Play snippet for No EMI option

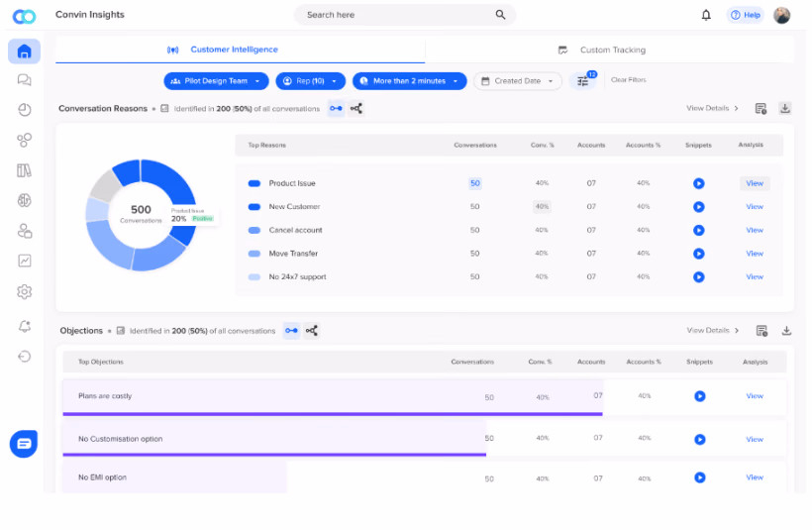(x=700, y=477)
